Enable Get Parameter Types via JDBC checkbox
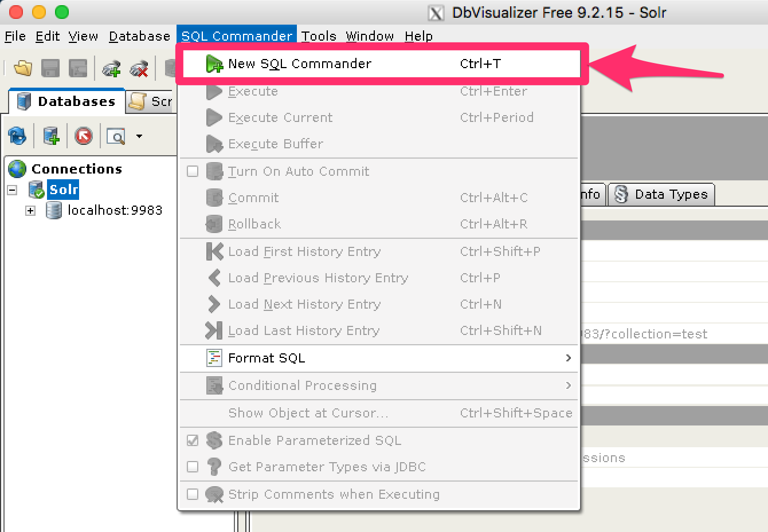768x532 pixels. tap(193, 467)
